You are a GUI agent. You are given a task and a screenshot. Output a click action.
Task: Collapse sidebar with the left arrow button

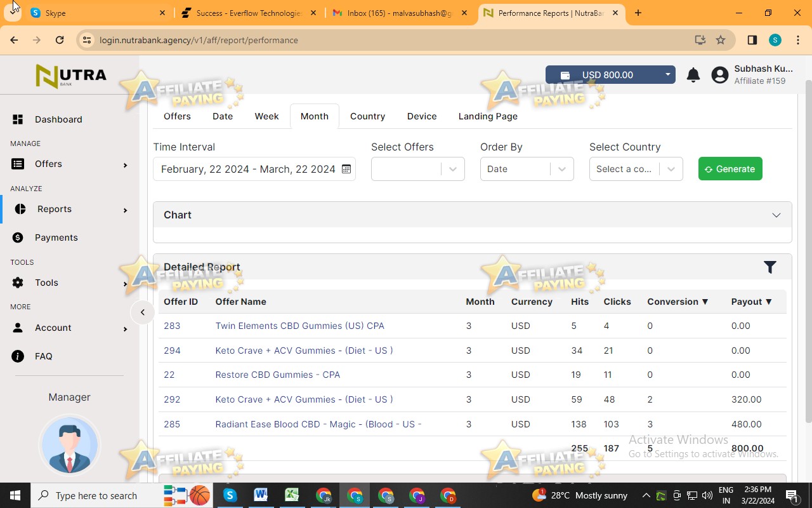point(143,312)
